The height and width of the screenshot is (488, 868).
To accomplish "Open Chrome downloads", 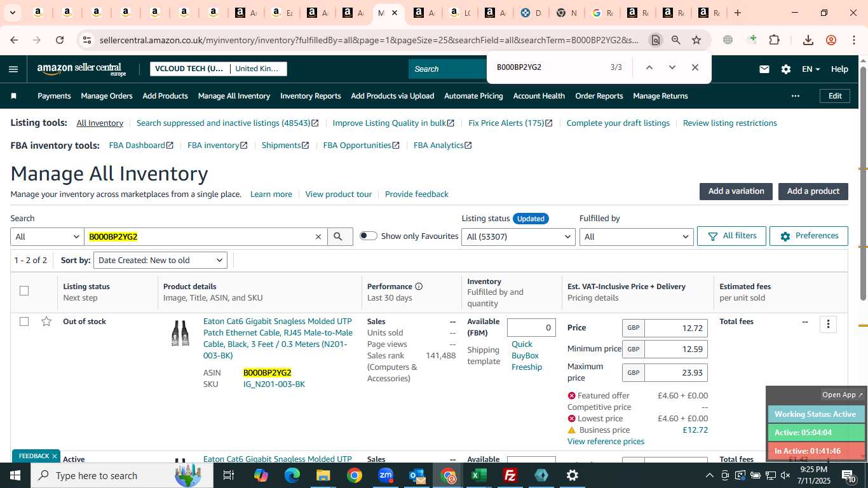I will [808, 40].
